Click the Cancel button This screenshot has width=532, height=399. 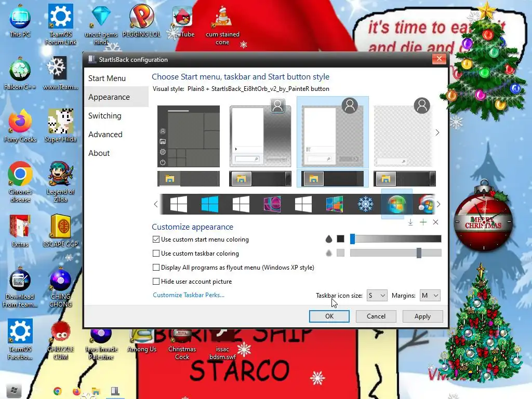376,316
